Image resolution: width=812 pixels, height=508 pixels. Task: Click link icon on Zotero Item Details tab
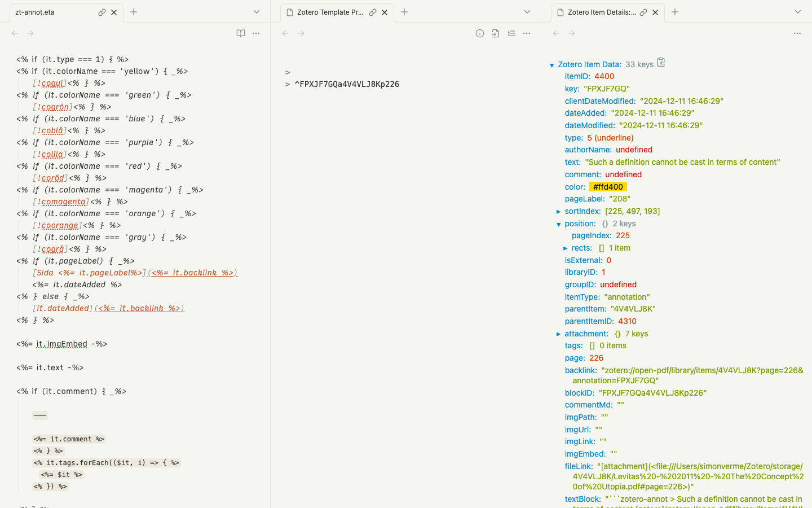(x=643, y=12)
